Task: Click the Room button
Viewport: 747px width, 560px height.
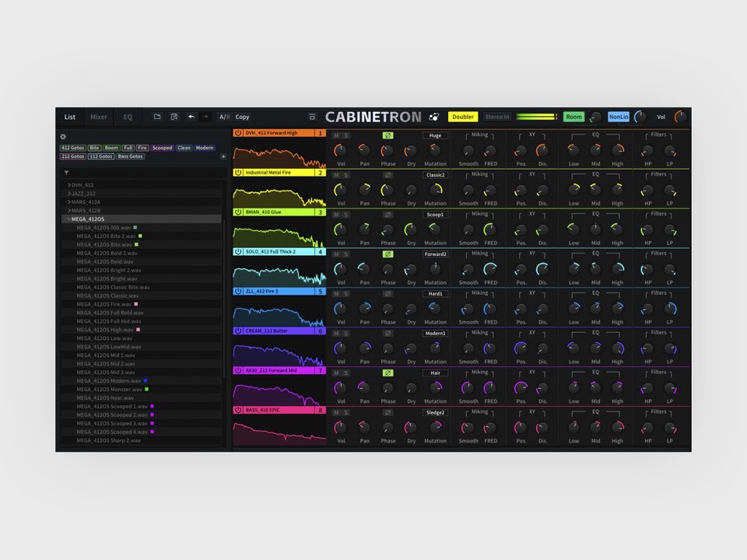Action: point(573,117)
